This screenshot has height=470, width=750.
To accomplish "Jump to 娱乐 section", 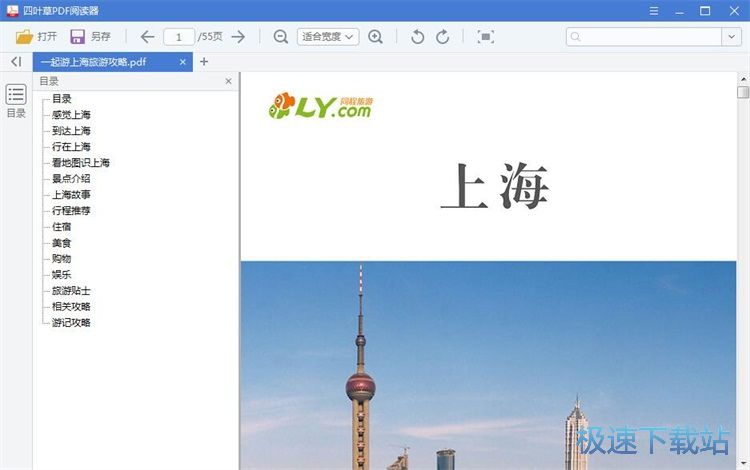I will (x=62, y=274).
